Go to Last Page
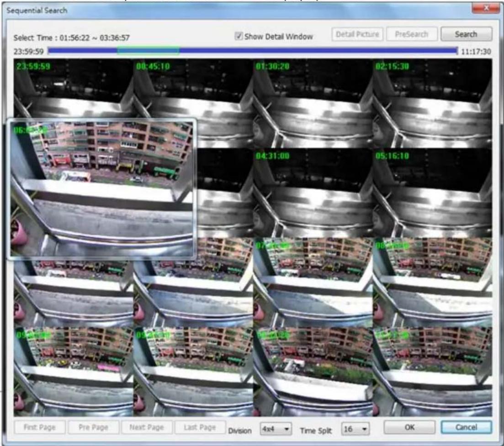The height and width of the screenshot is (446, 504). pos(200,427)
